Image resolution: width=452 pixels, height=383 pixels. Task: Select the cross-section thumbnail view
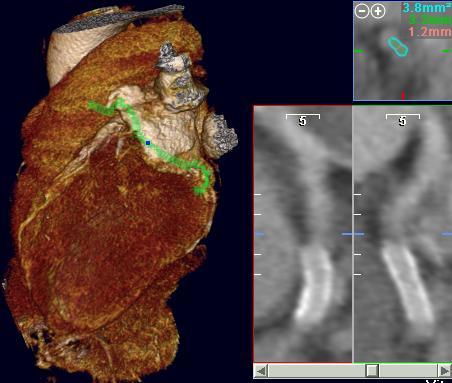pyautogui.click(x=403, y=50)
